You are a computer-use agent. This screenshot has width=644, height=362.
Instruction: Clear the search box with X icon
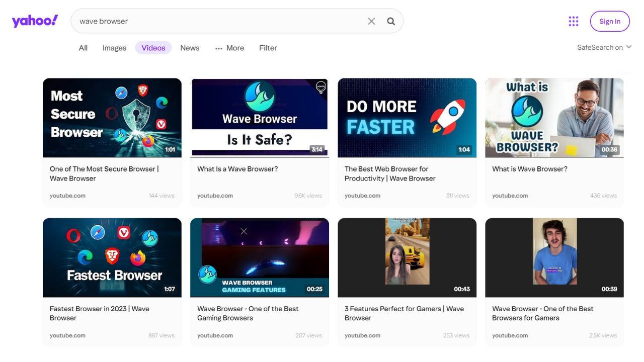point(371,21)
